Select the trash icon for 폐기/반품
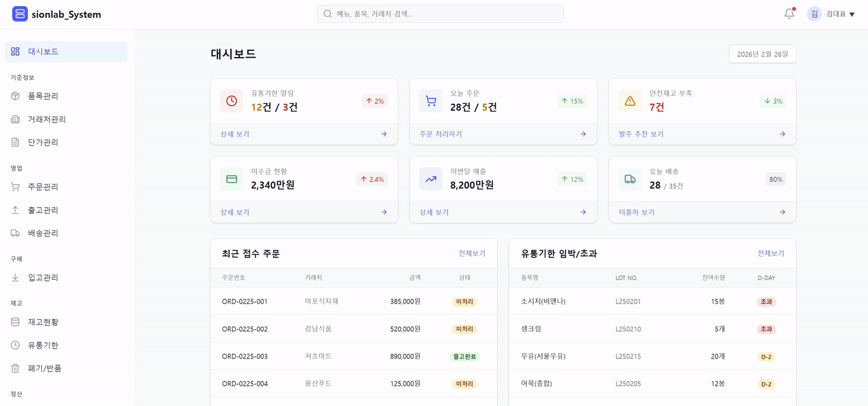 [15, 368]
